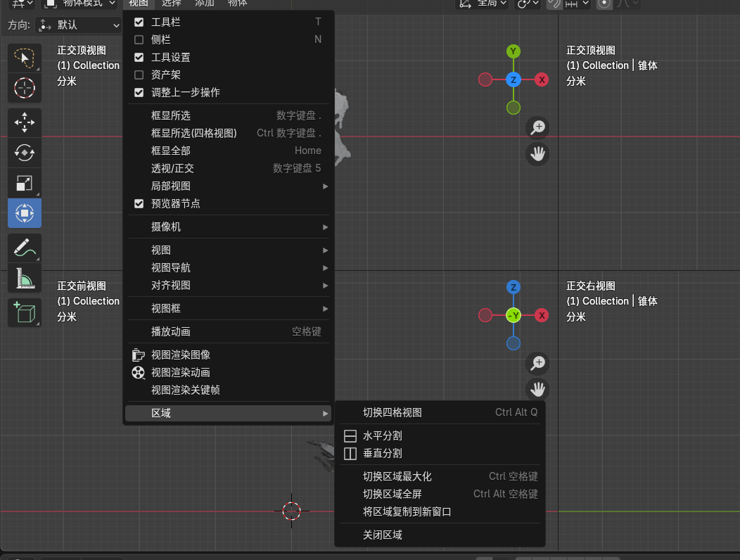Image resolution: width=740 pixels, height=560 pixels.
Task: Open the 物体 header menu
Action: 237,4
